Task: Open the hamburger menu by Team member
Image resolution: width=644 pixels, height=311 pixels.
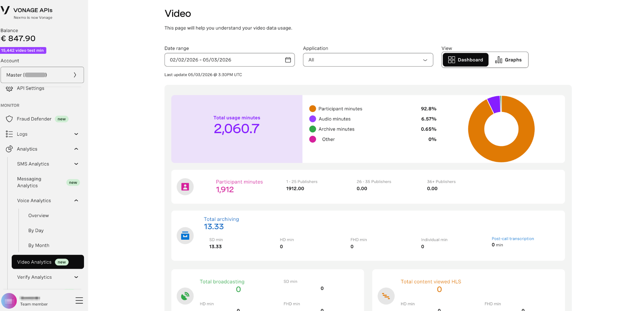Action: pos(79,301)
